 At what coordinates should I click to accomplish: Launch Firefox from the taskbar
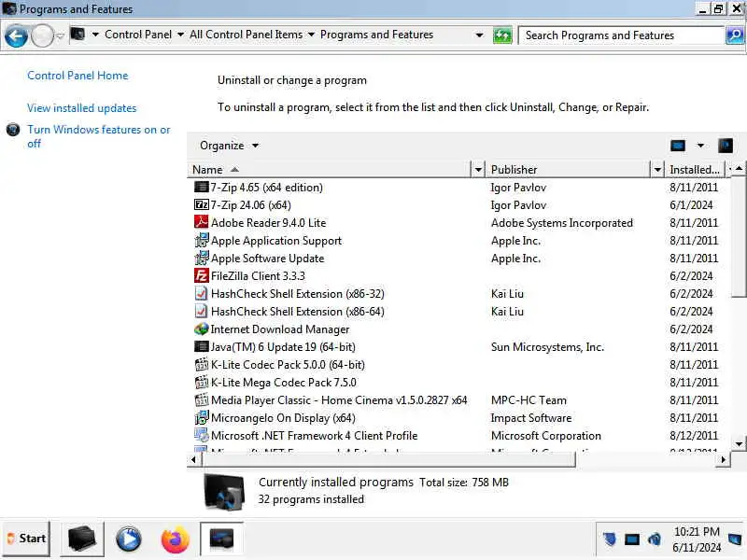pyautogui.click(x=175, y=539)
